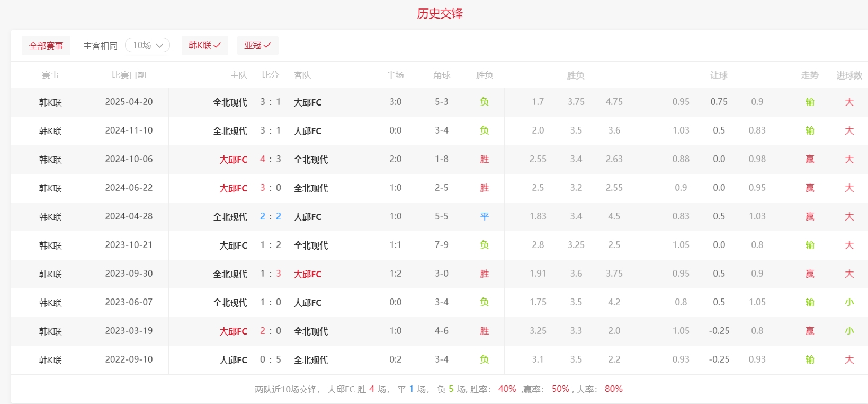
Task: Click the chevron arrow in 10场 selector
Action: (159, 46)
